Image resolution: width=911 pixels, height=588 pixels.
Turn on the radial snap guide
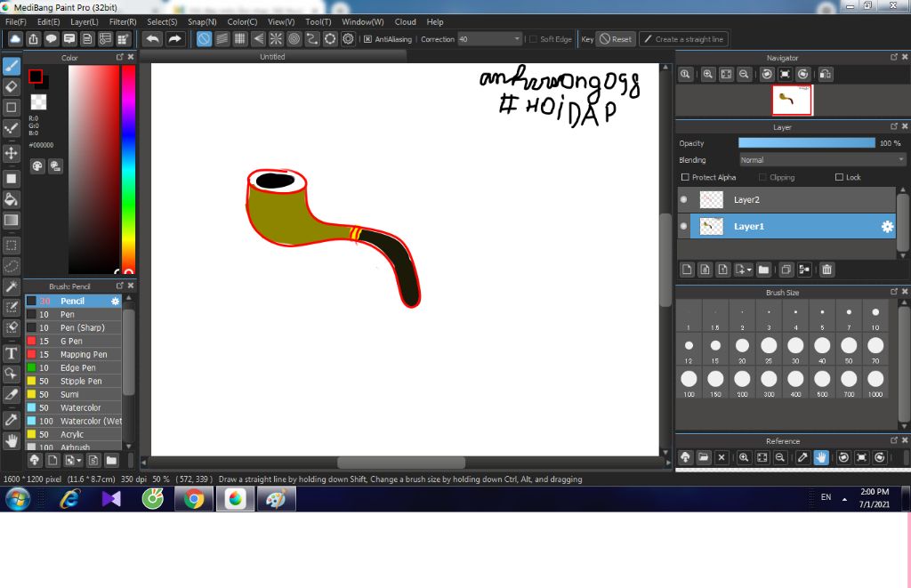(x=276, y=39)
